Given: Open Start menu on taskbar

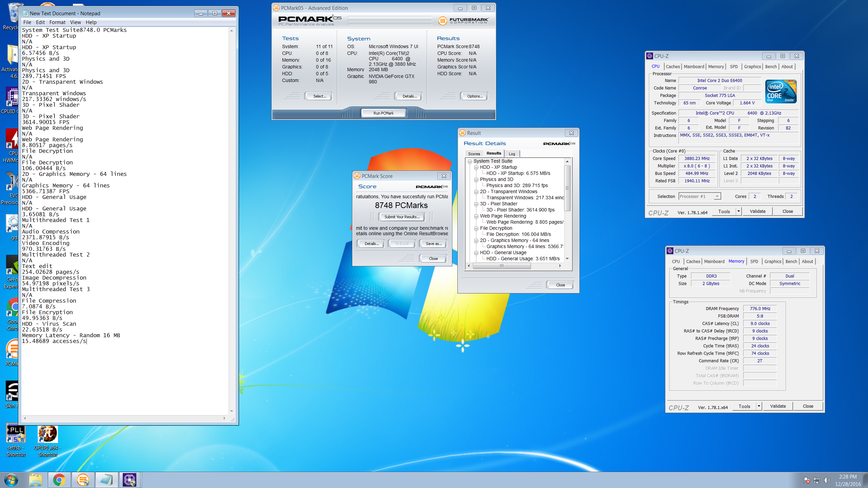Looking at the screenshot, I should pyautogui.click(x=11, y=480).
